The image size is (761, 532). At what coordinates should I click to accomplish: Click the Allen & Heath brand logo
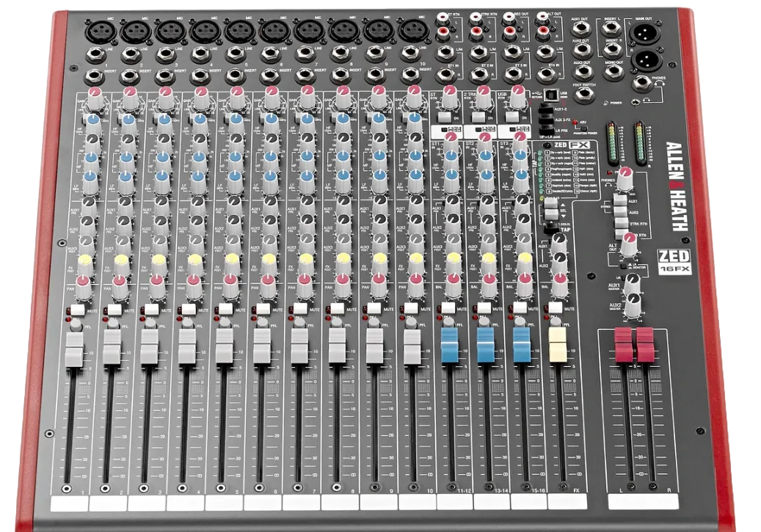[x=677, y=186]
